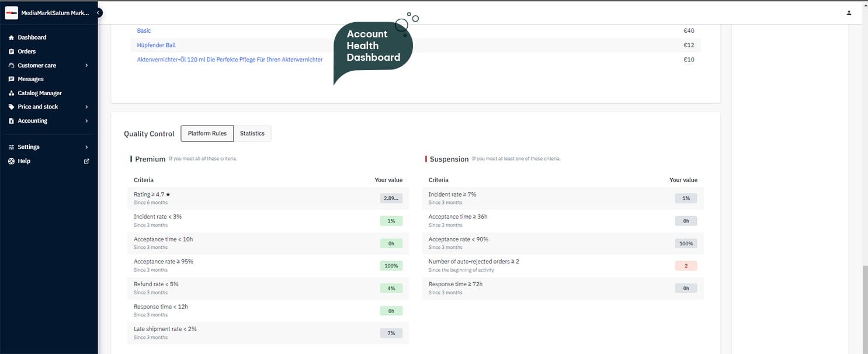The height and width of the screenshot is (354, 868).
Task: Expand the Accounting submenu chevron
Action: click(86, 121)
